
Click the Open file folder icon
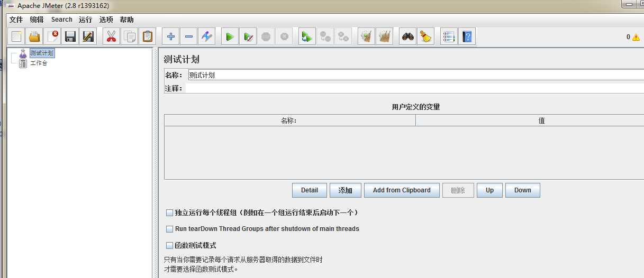(34, 36)
